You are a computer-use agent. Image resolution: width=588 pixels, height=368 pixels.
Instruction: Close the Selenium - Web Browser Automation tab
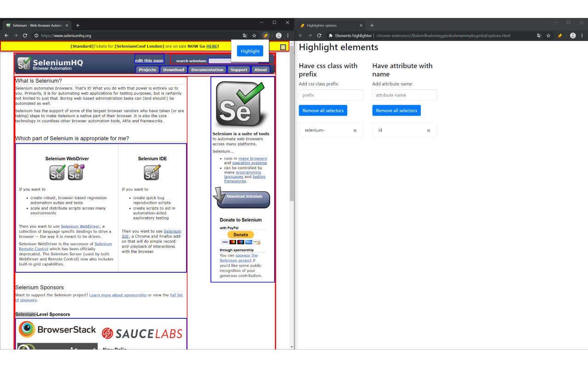(67, 25)
